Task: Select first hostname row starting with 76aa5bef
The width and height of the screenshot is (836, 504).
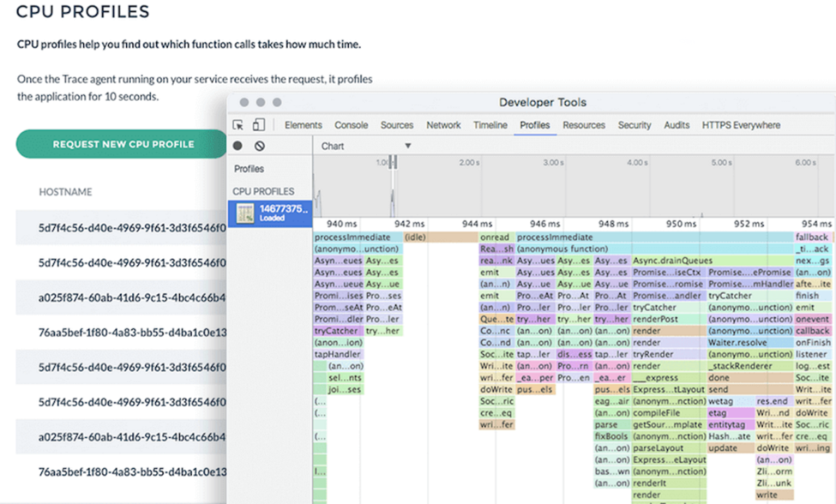Action: pyautogui.click(x=120, y=333)
